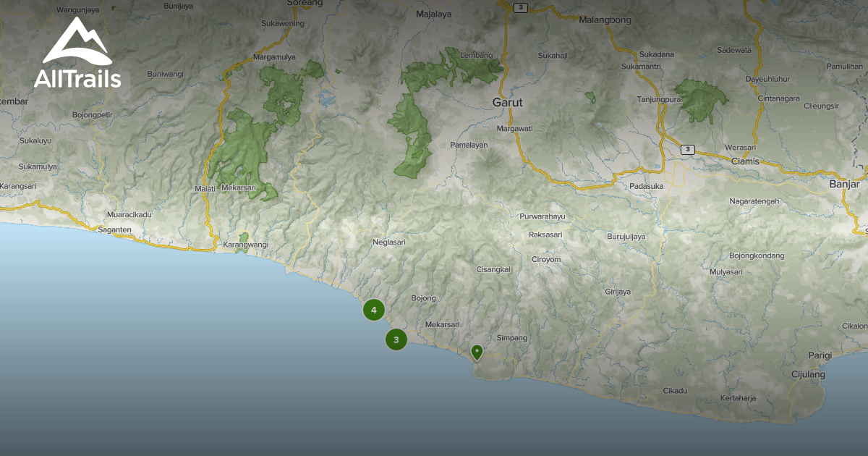
Task: Click the green cluster marker labeled 3
Action: click(396, 339)
